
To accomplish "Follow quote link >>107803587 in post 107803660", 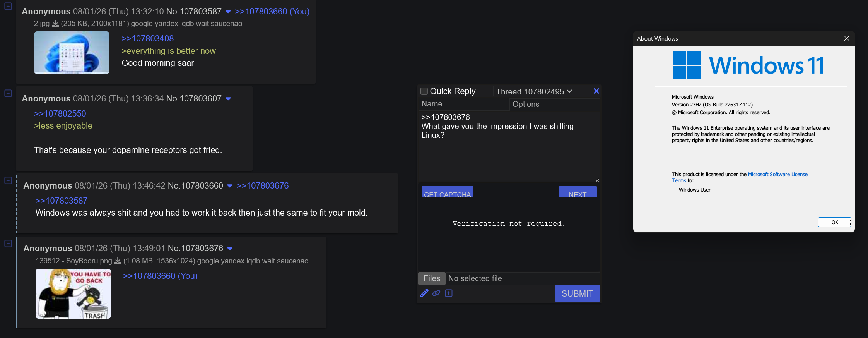I will tap(62, 201).
